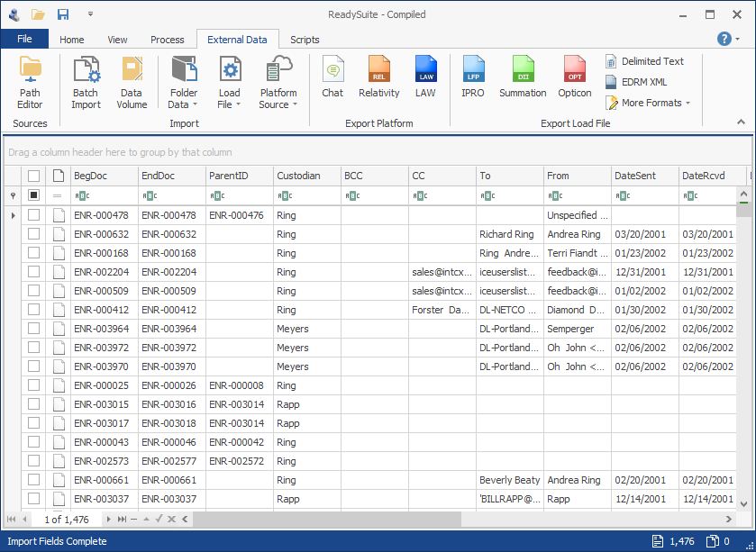Click the document count icon in status bar
This screenshot has height=552, width=756.
pyautogui.click(x=657, y=541)
